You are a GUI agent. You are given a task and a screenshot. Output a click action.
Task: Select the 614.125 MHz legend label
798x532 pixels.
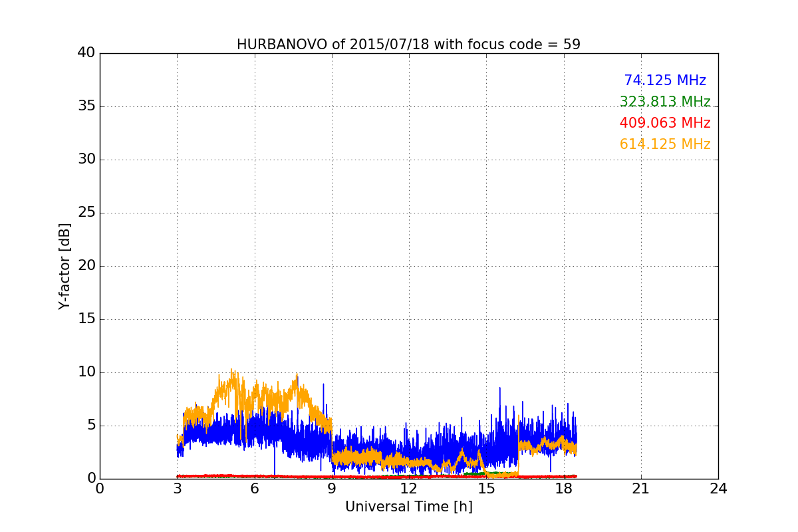(665, 144)
